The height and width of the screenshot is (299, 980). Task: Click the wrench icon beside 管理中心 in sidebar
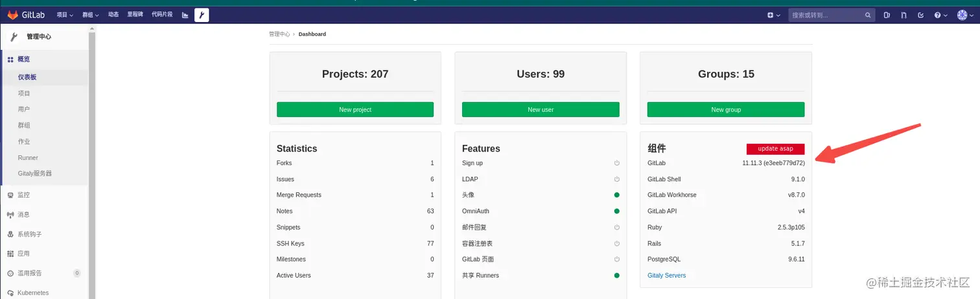13,37
